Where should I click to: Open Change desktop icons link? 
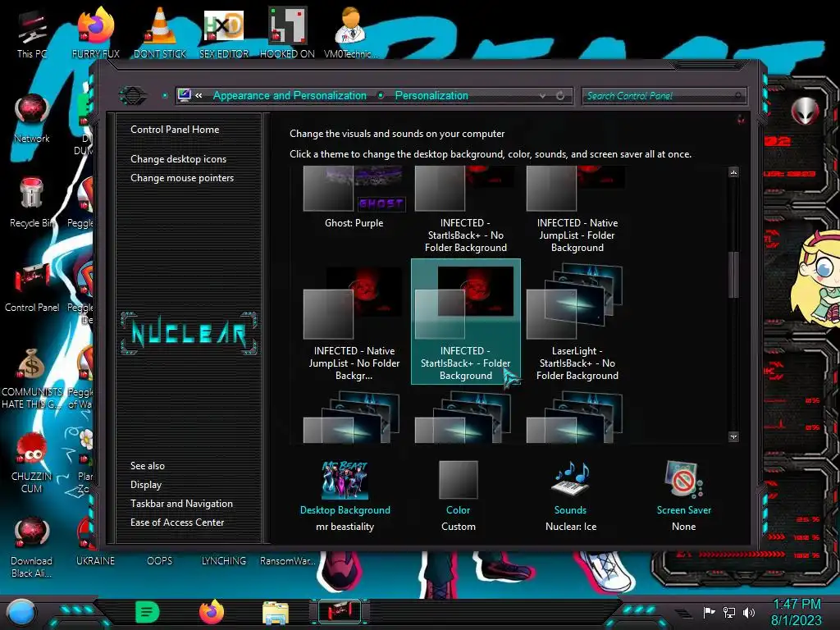(x=178, y=159)
